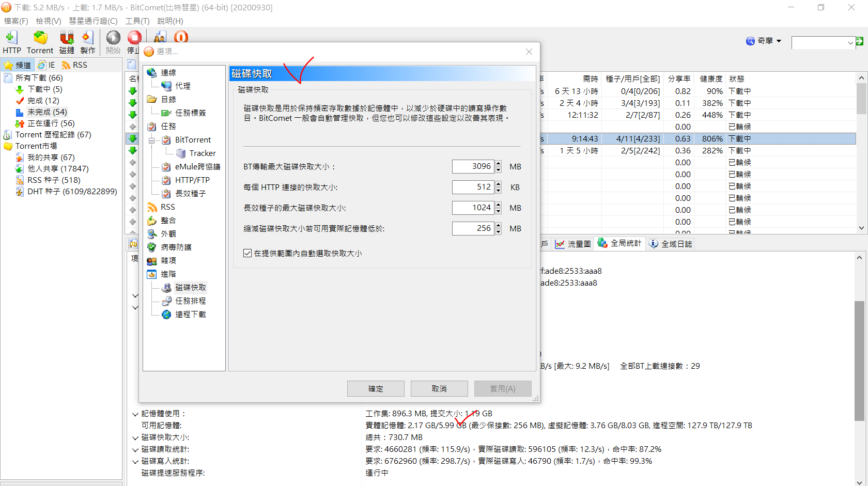
Task: Switch to the 全域日誌 tab
Action: click(x=671, y=244)
